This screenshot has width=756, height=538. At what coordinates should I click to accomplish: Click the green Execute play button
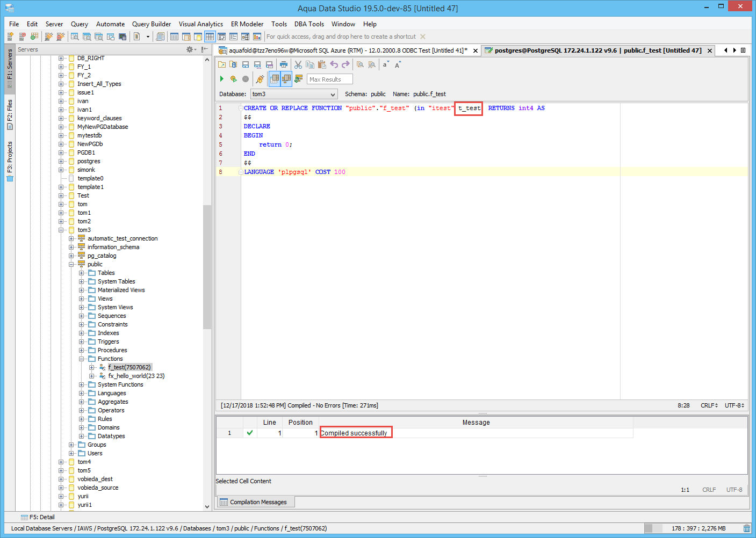click(221, 79)
